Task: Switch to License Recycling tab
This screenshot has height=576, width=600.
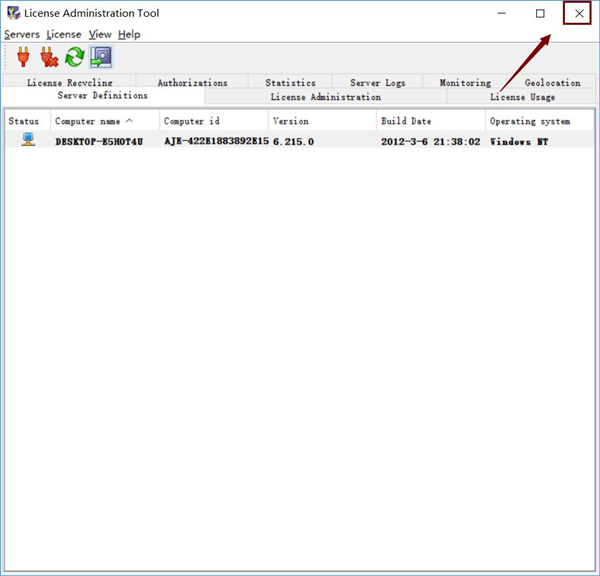Action: (x=70, y=82)
